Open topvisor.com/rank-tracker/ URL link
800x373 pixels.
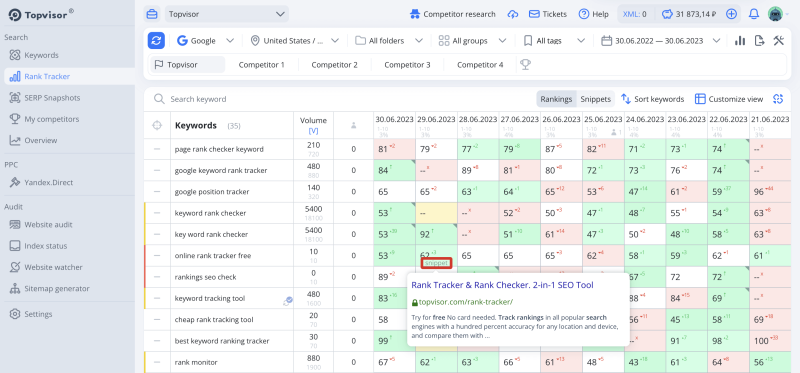point(466,302)
